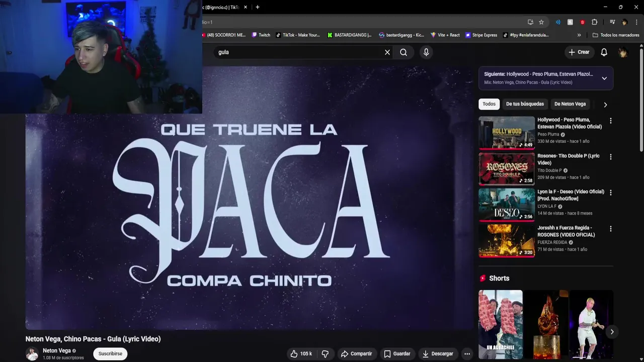
Task: Click the Rosones- Tito Double P title
Action: tap(569, 159)
